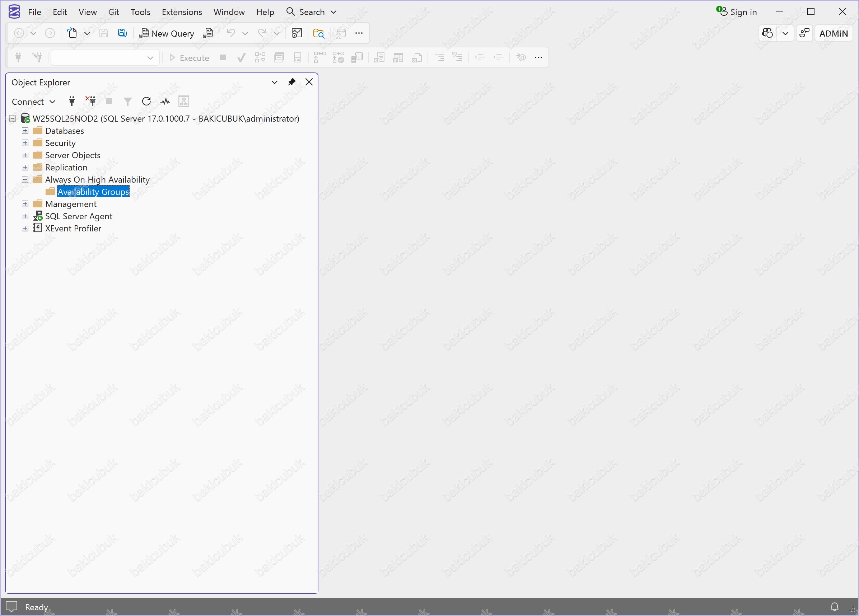
Task: Open the Tools menu
Action: [x=140, y=12]
